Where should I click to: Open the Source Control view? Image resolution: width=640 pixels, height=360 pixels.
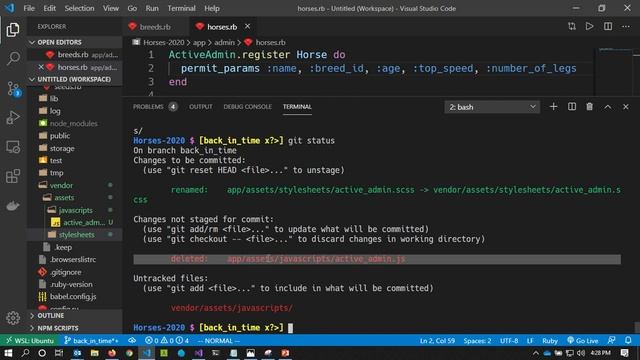pyautogui.click(x=13, y=89)
